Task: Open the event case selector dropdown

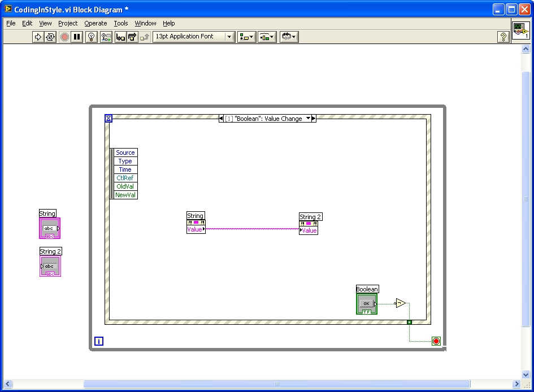Action: pyautogui.click(x=308, y=119)
